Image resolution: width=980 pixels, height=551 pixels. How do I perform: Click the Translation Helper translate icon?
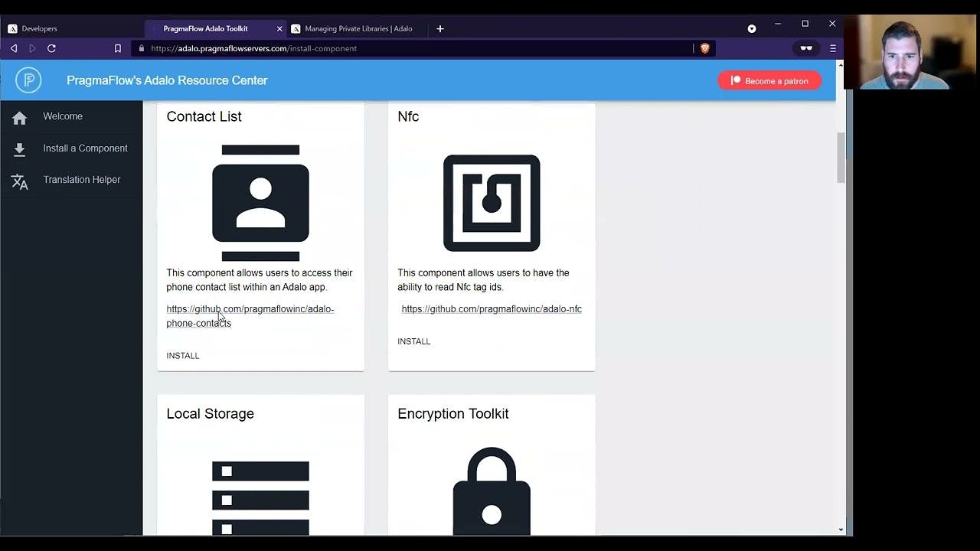(20, 182)
